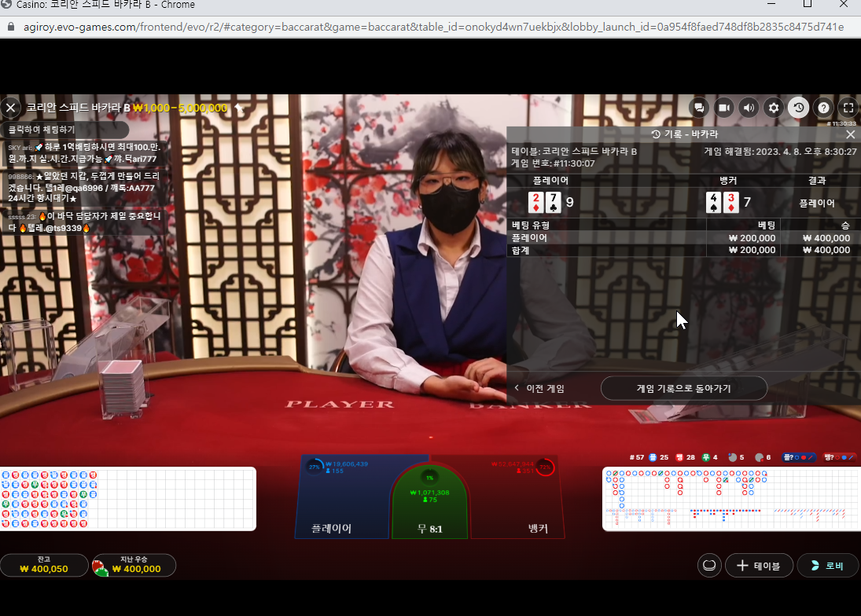Toggle fullscreen mode icon
Screen dimensions: 861x616
[x=848, y=108]
